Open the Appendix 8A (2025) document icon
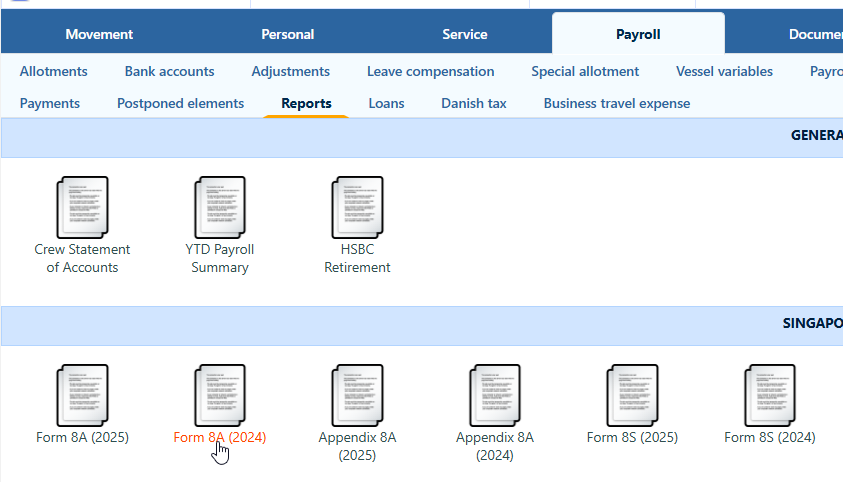843x482 pixels. coord(357,395)
